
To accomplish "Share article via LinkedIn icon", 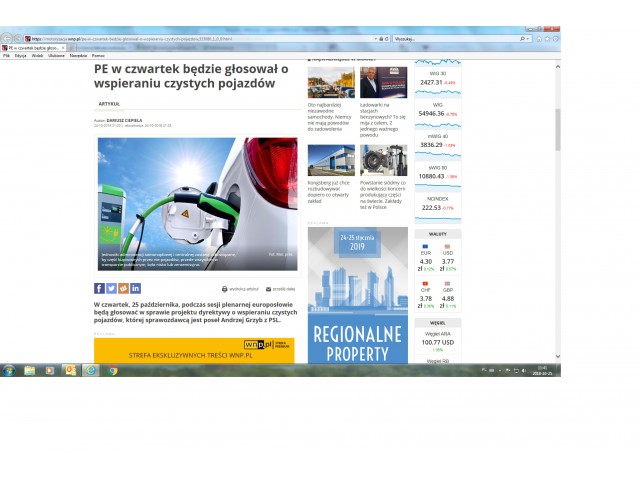I will tap(135, 289).
